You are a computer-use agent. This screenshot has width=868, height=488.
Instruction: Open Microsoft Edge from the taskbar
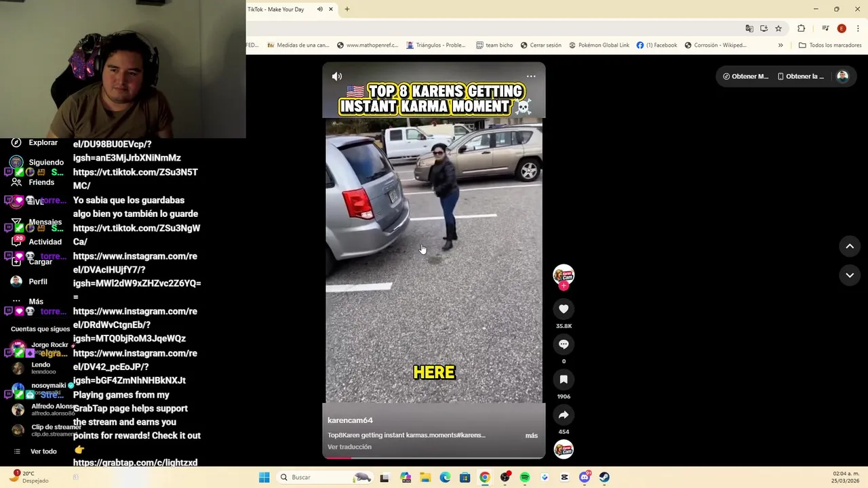(x=445, y=477)
